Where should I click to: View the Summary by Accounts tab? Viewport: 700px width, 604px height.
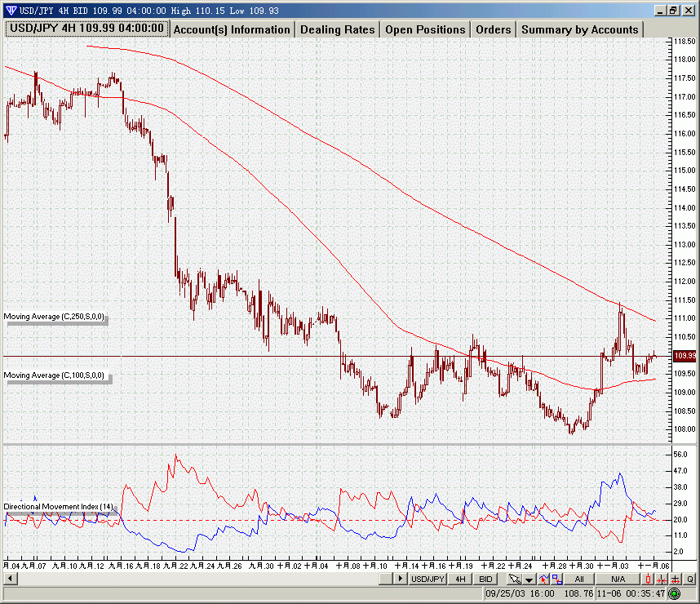point(580,29)
